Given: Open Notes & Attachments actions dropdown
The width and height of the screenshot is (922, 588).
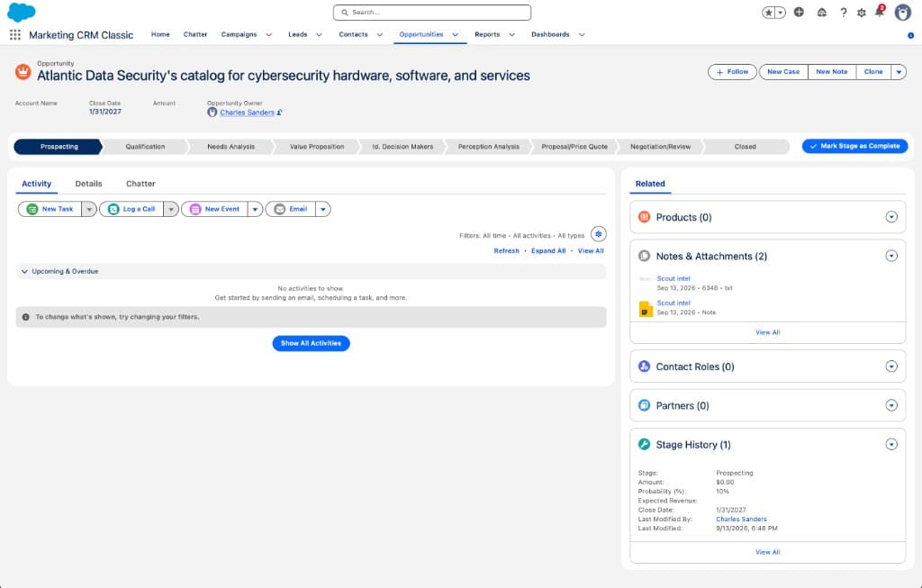Looking at the screenshot, I should point(891,256).
